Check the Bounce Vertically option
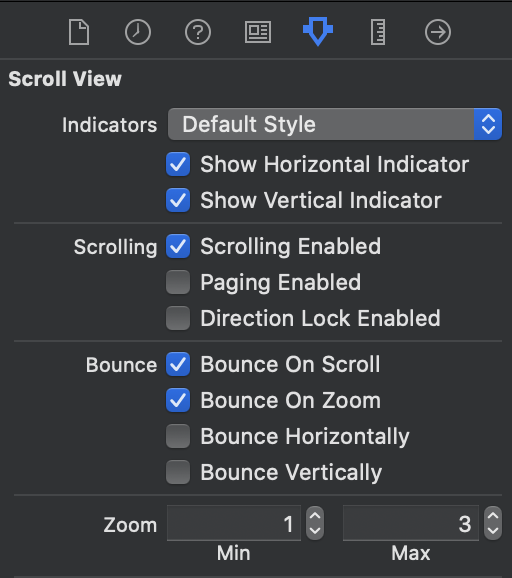Screen dimensions: 512x578 (178, 472)
